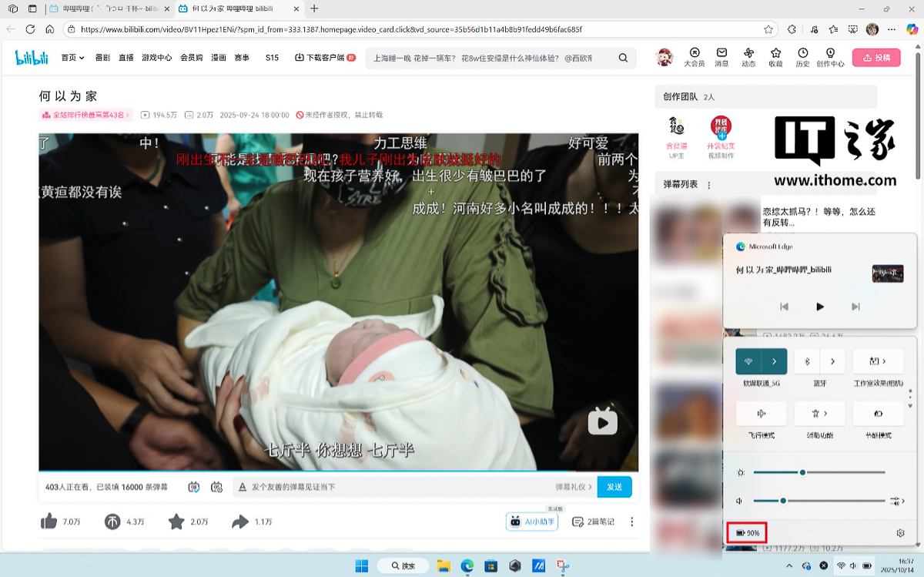Turn on 节能模式 battery saver
Viewport: 924px width, 577px height.
(878, 414)
